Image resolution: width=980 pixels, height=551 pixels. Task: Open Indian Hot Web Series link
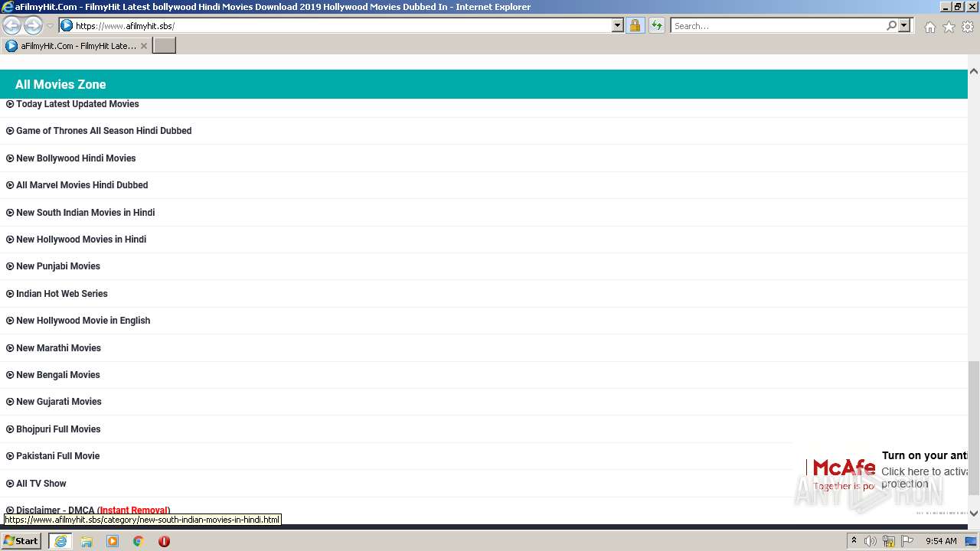click(62, 294)
